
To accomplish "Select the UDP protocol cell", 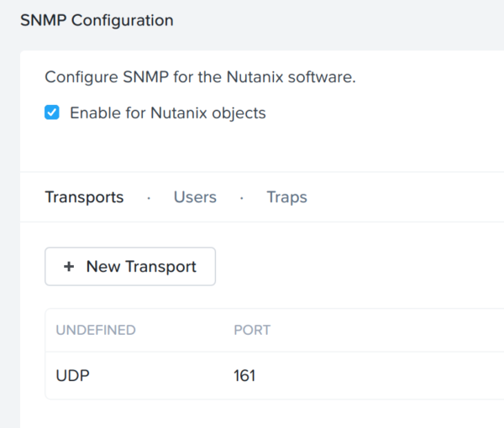I will pyautogui.click(x=72, y=375).
